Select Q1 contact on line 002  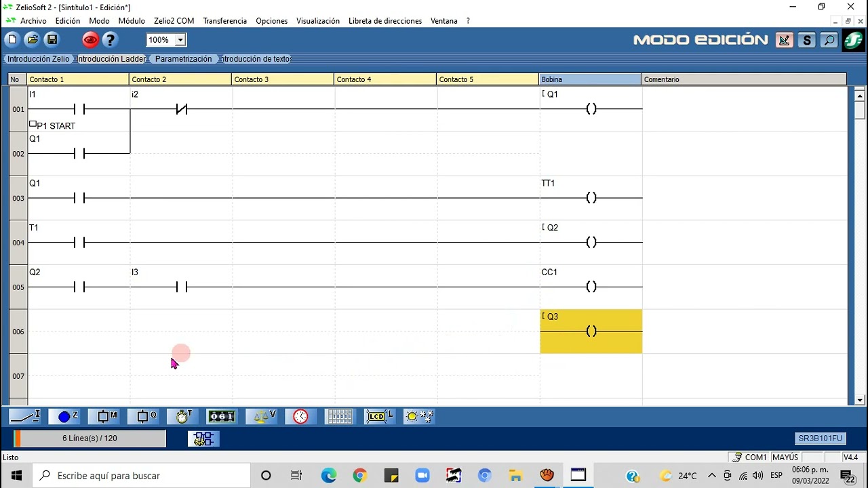click(x=79, y=154)
